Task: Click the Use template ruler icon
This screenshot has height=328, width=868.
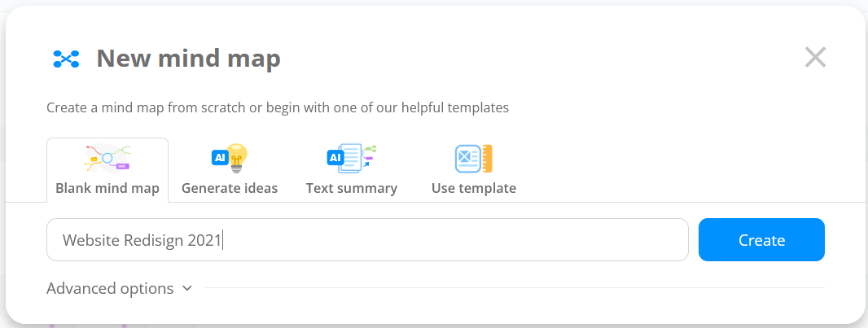Action: tap(474, 159)
